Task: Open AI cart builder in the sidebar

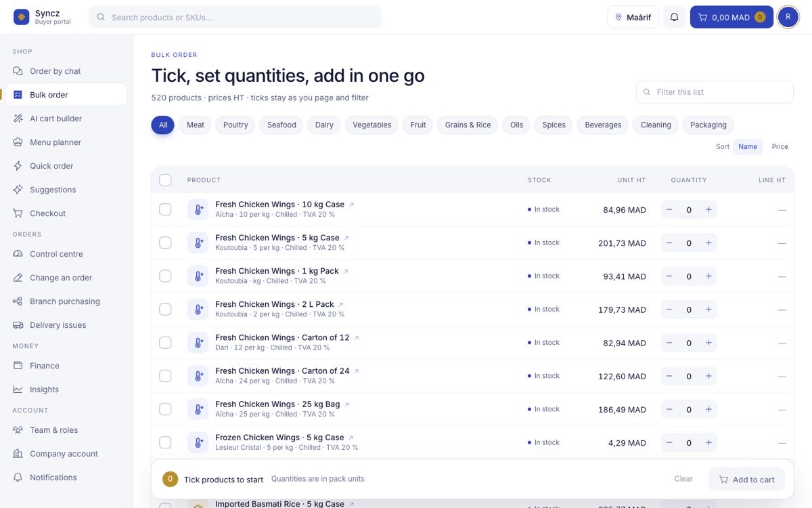Action: pyautogui.click(x=66, y=119)
